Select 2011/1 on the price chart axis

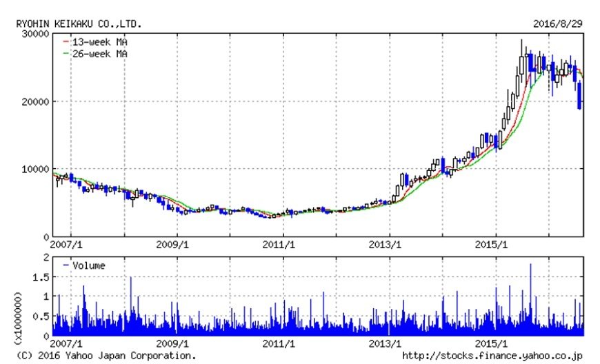click(281, 245)
